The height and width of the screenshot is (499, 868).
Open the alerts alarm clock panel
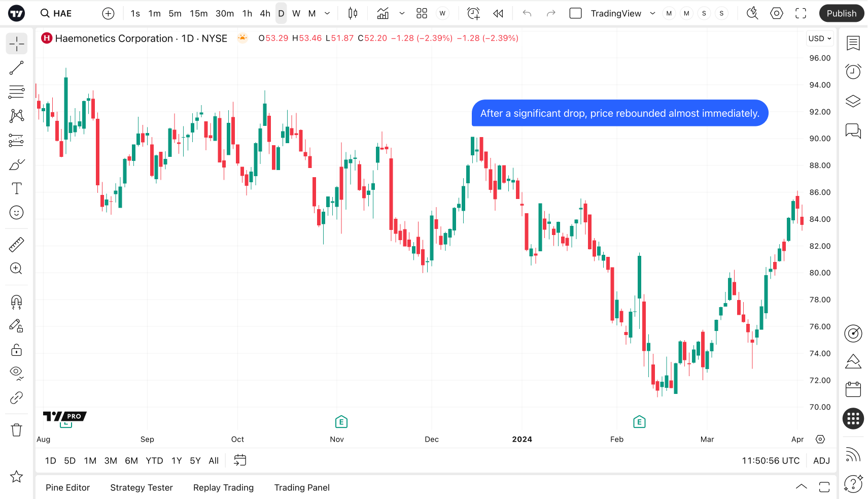pos(853,72)
